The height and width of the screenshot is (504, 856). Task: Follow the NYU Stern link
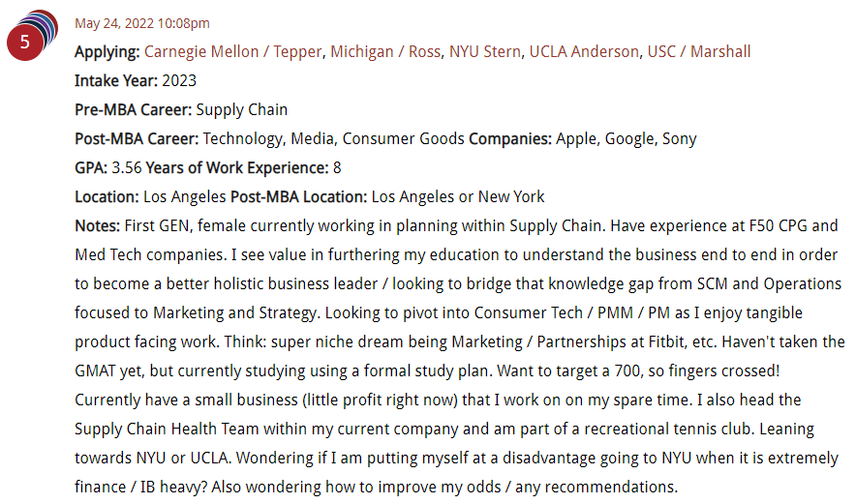click(484, 51)
